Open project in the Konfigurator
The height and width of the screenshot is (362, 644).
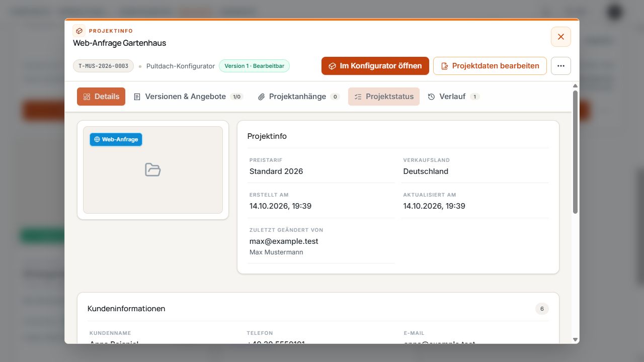click(375, 66)
